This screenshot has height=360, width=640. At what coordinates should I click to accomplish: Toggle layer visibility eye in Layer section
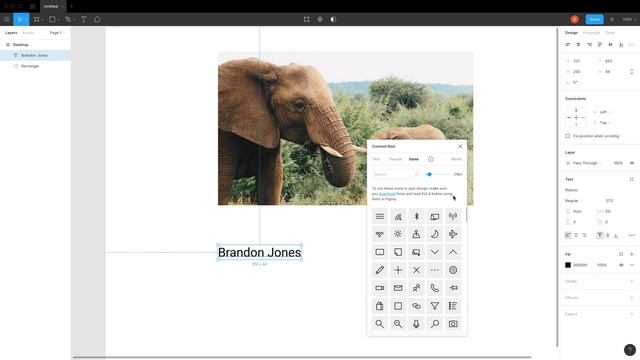coord(632,163)
